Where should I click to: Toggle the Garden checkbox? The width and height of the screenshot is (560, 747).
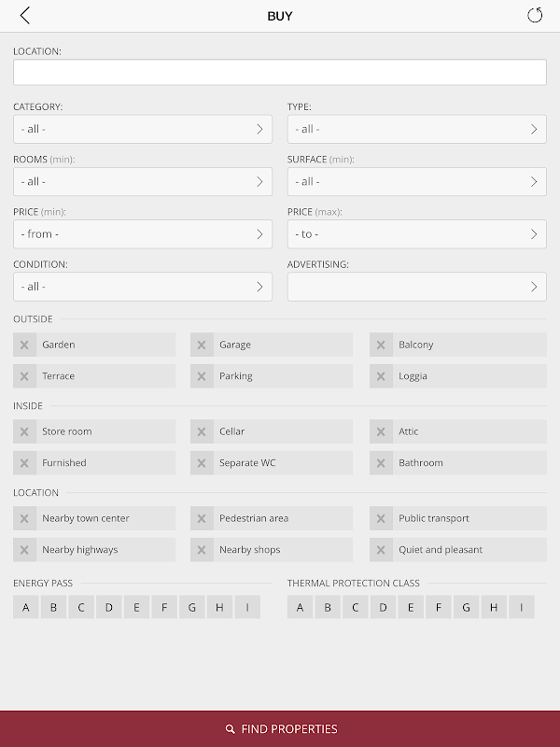25,345
